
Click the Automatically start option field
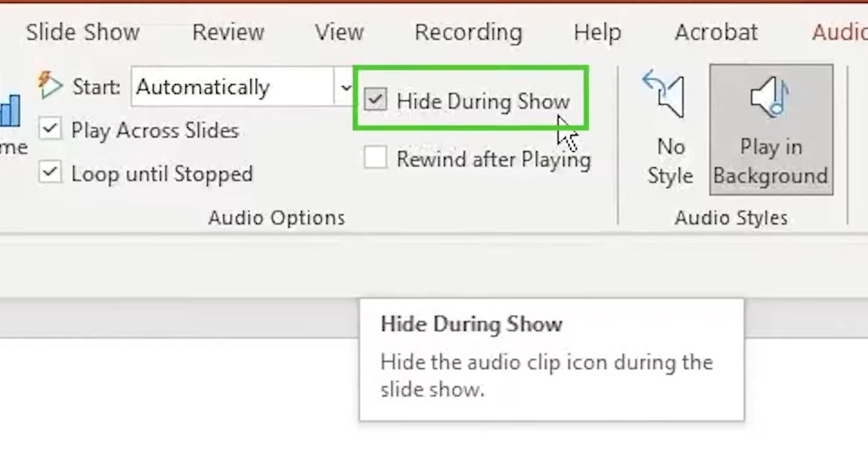click(233, 87)
